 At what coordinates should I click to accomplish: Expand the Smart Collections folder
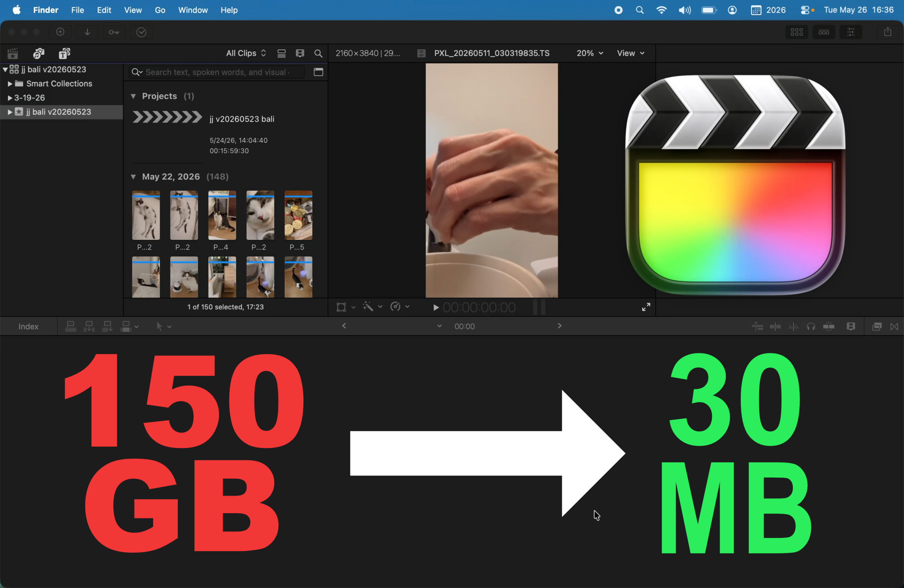tap(10, 84)
